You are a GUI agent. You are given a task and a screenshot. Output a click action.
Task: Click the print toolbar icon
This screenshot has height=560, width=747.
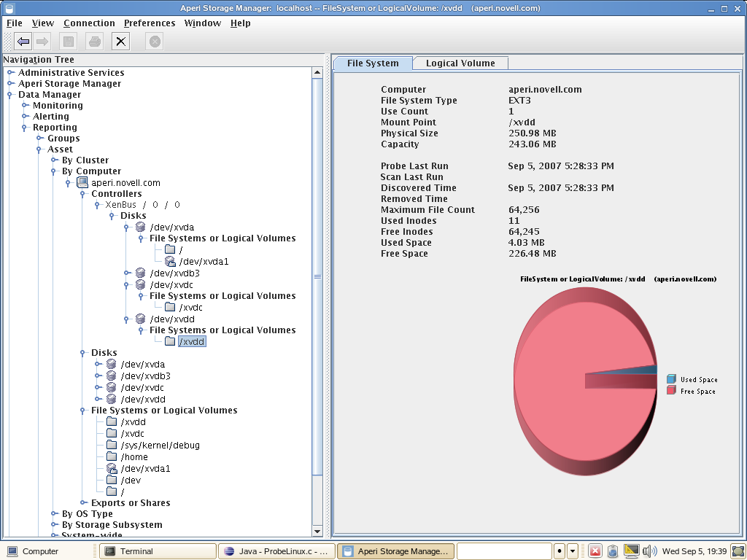pos(94,42)
